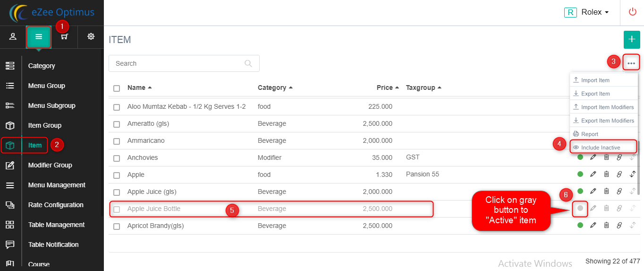The image size is (644, 271).
Task: Click the search magnifier icon
Action: [x=248, y=63]
